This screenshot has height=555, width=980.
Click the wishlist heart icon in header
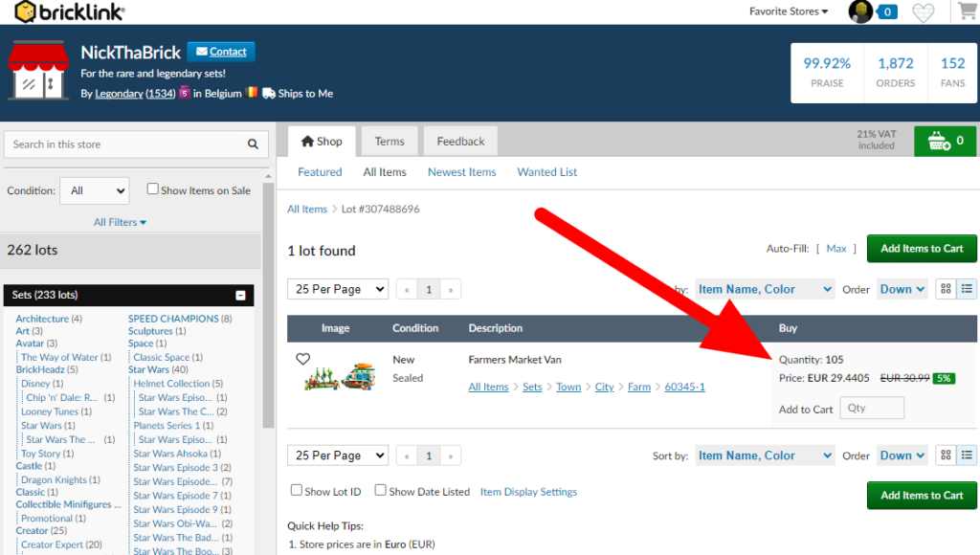click(x=923, y=12)
